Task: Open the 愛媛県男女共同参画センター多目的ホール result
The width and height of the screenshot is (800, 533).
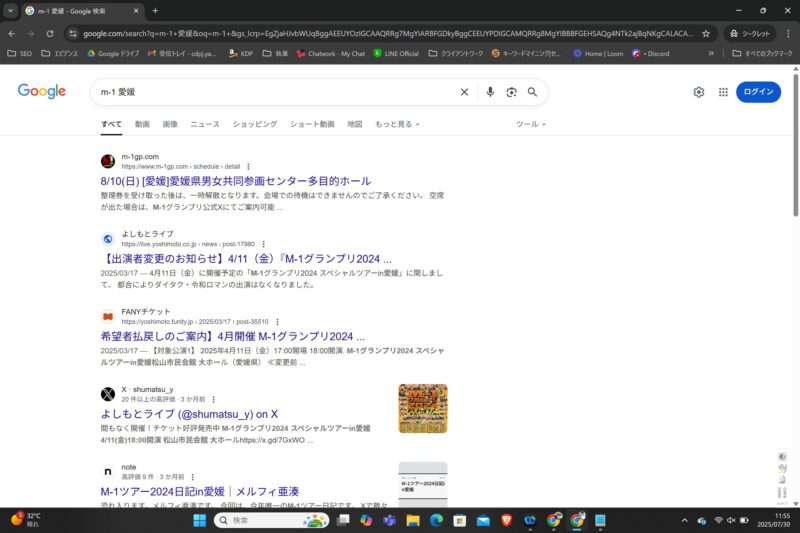Action: point(236,181)
